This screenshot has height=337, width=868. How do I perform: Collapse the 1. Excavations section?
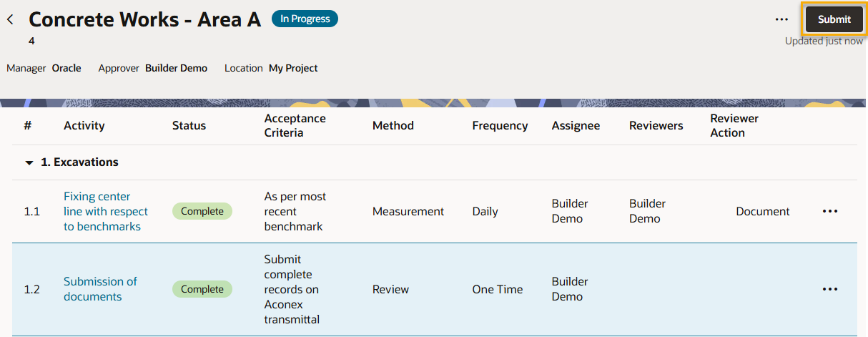[29, 163]
